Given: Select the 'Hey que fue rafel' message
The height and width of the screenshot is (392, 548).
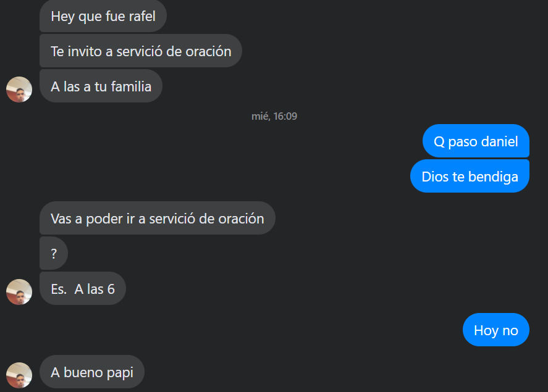Looking at the screenshot, I should point(103,16).
